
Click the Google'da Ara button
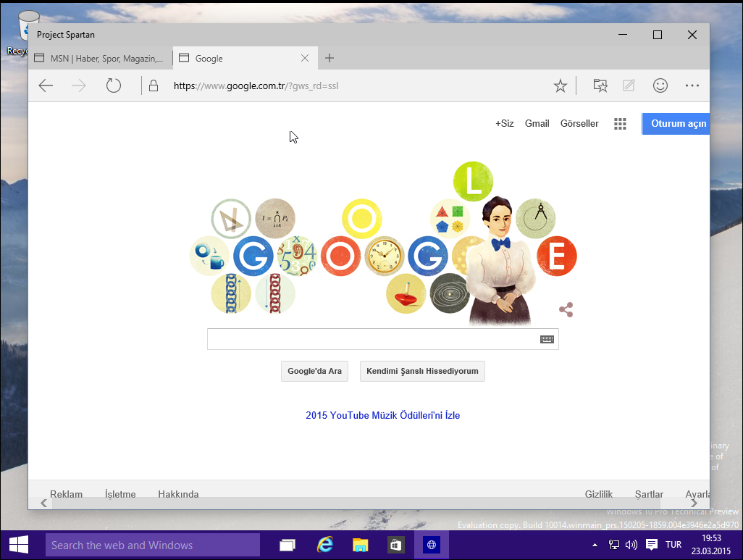click(x=314, y=371)
